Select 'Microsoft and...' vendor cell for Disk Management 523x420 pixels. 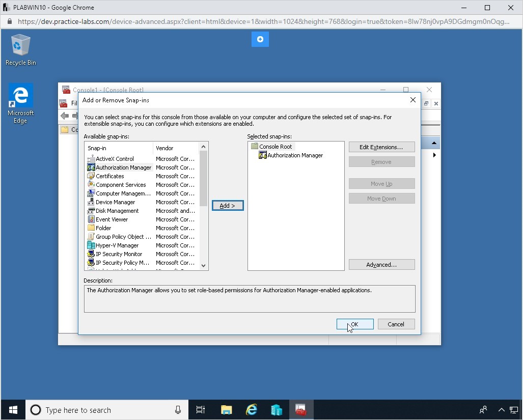pyautogui.click(x=175, y=211)
